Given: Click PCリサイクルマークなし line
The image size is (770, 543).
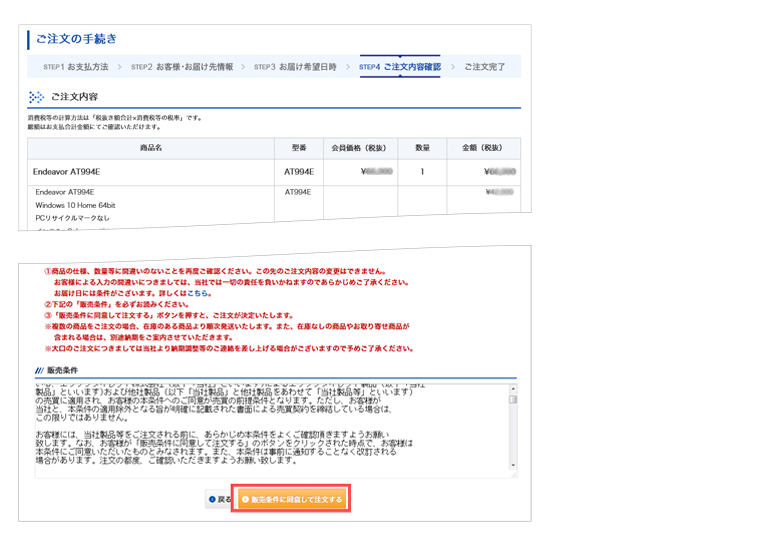Looking at the screenshot, I should (x=72, y=218).
